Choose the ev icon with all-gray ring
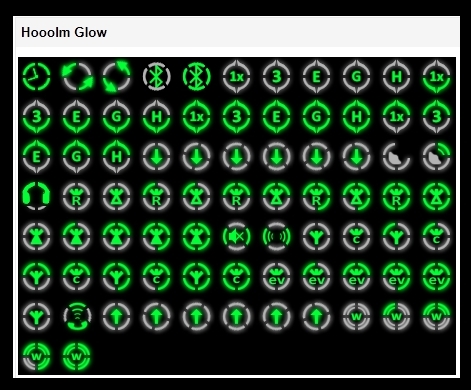This screenshot has width=471, height=390. 277,277
